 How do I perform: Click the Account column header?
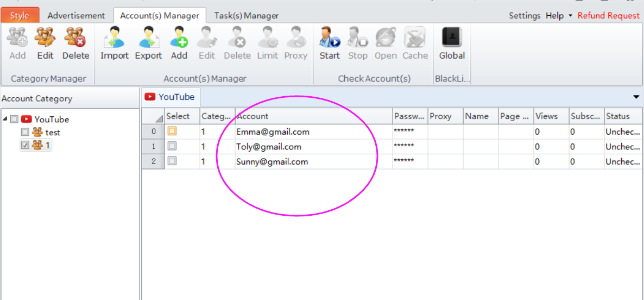click(313, 116)
